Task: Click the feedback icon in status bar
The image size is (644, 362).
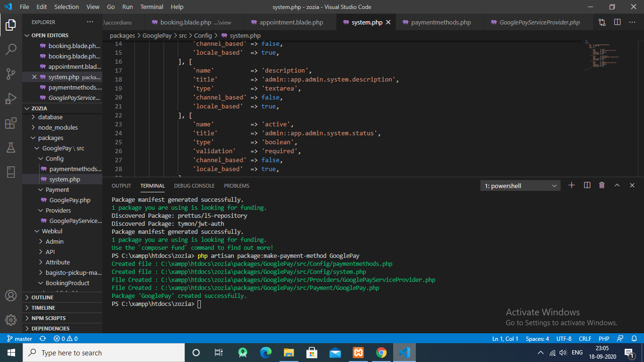Action: 621,338
